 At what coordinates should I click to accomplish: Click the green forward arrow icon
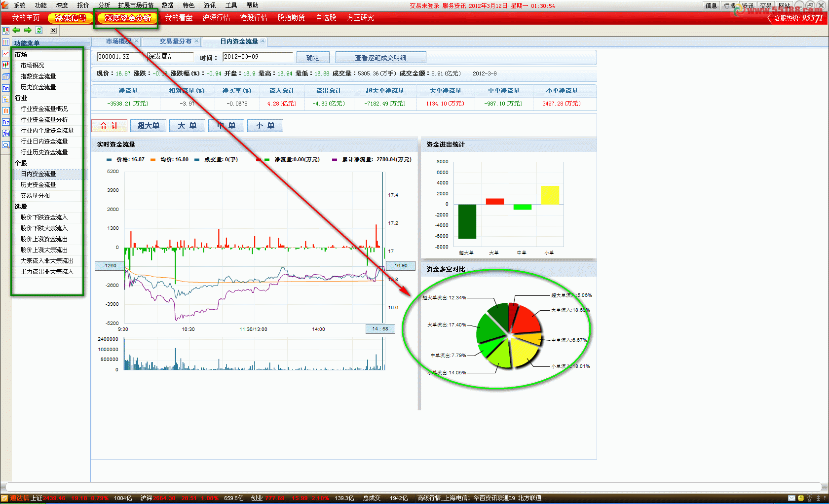(28, 31)
